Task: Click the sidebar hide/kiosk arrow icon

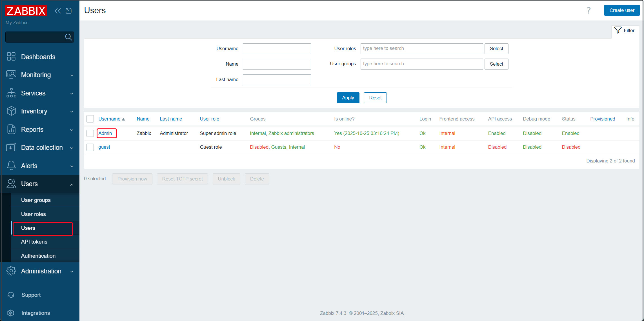Action: (68, 11)
